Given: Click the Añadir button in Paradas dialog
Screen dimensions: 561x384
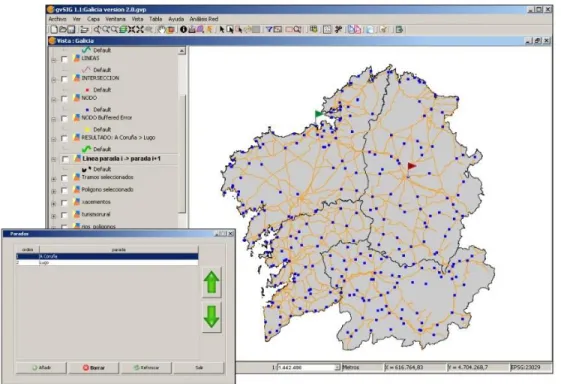Looking at the screenshot, I should coord(41,368).
